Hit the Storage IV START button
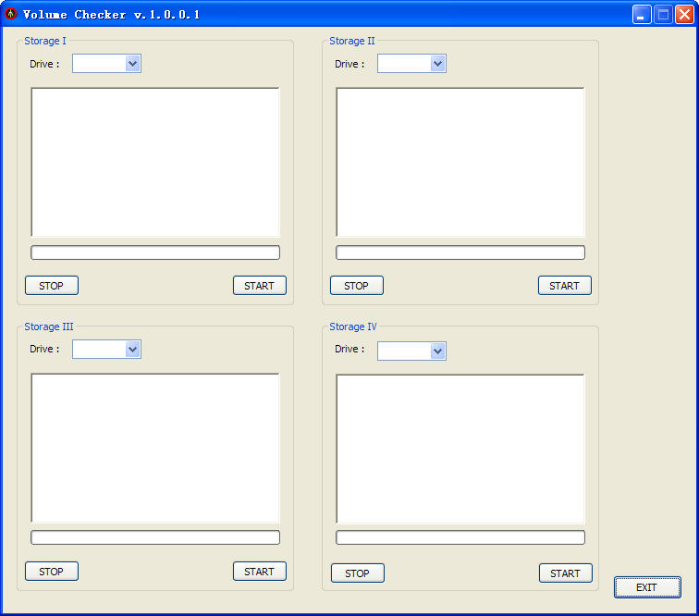Viewport: 699px width, 616px height. 565,573
